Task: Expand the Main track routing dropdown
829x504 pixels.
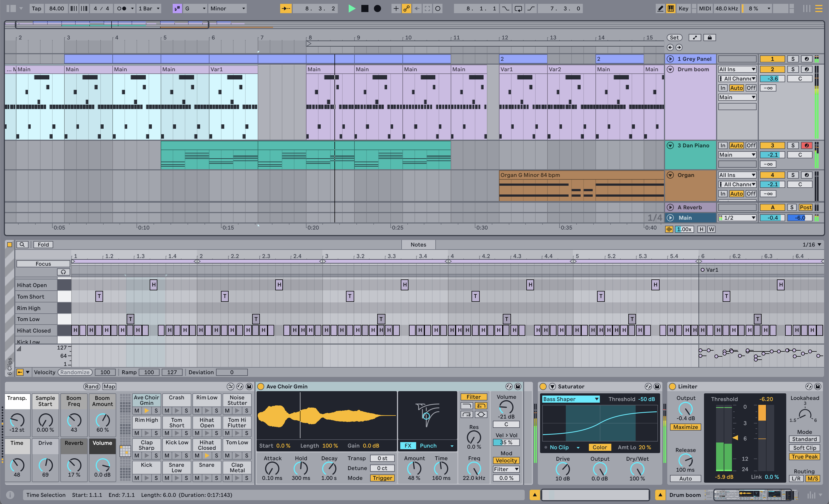Action: pos(737,218)
